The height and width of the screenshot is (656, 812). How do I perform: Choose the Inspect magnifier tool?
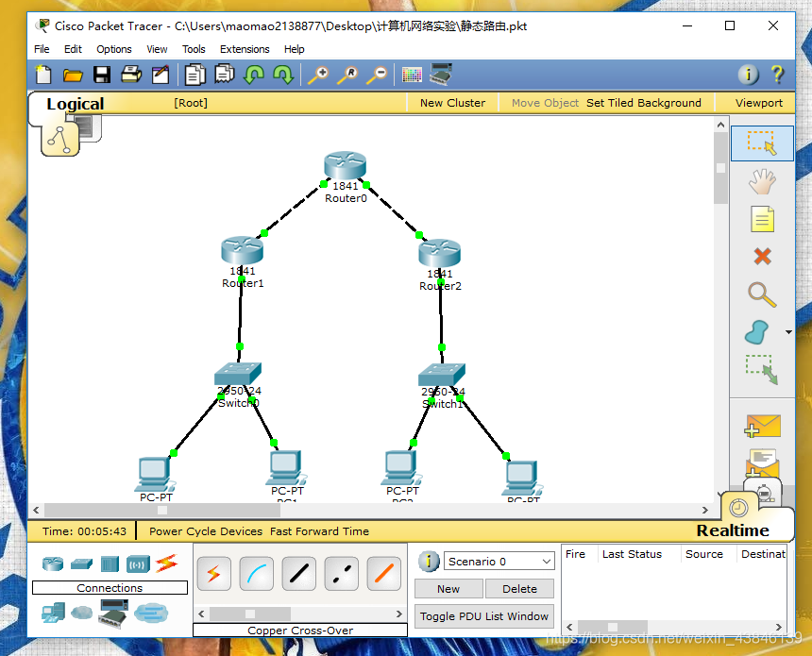(x=762, y=294)
